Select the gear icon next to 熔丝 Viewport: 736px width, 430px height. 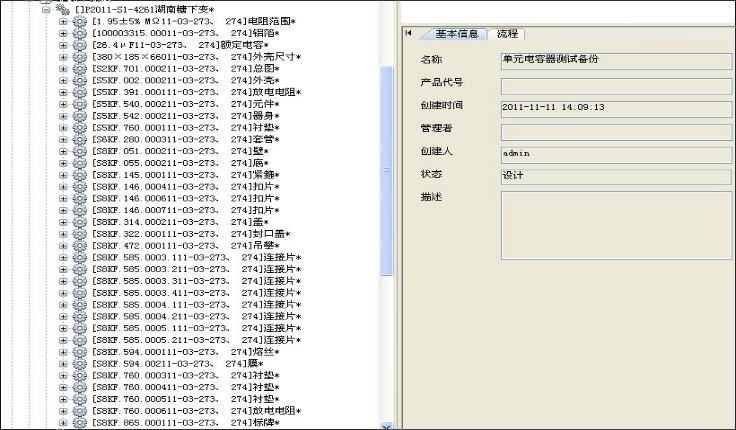pos(80,351)
